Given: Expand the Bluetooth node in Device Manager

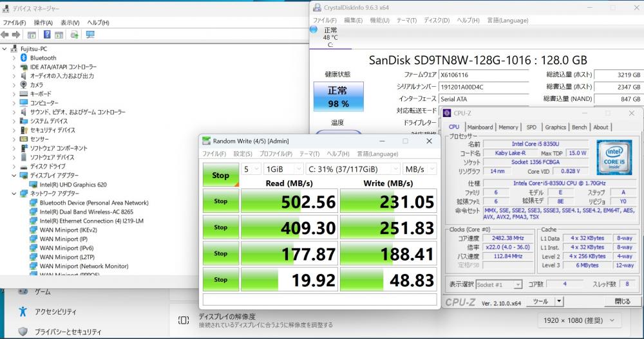Looking at the screenshot, I should coord(14,58).
